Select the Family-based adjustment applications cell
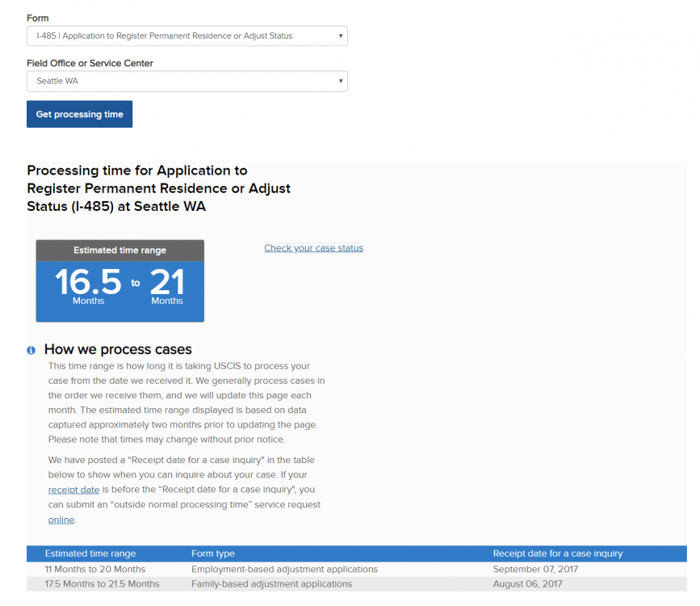Image resolution: width=700 pixels, height=606 pixels. [271, 583]
